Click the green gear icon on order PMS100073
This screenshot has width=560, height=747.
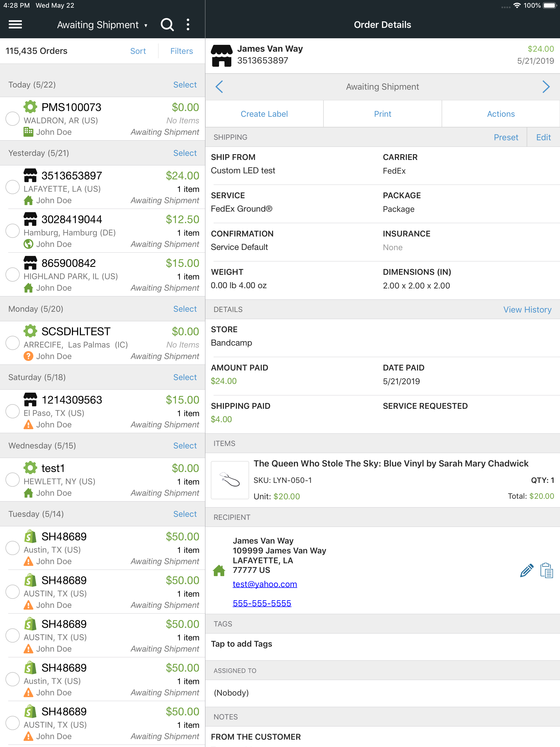[x=30, y=107]
